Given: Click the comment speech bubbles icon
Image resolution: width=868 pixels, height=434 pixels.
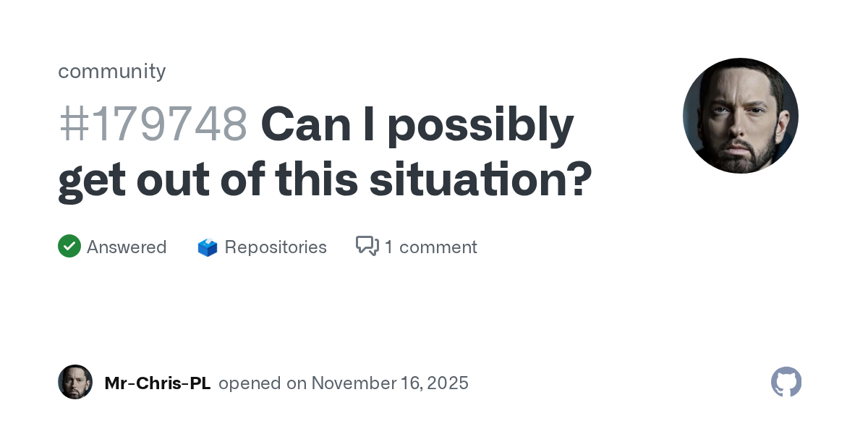Looking at the screenshot, I should click(x=367, y=247).
